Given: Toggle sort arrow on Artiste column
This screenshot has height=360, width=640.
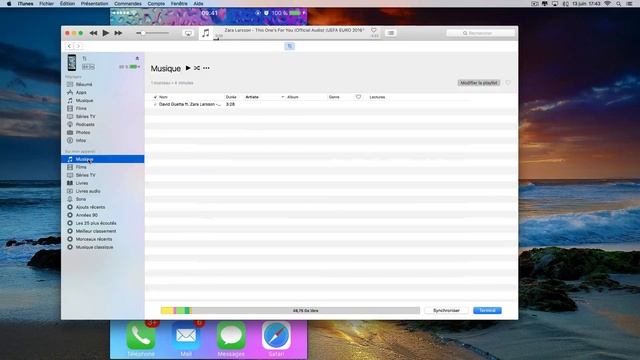Looking at the screenshot, I should tap(282, 97).
